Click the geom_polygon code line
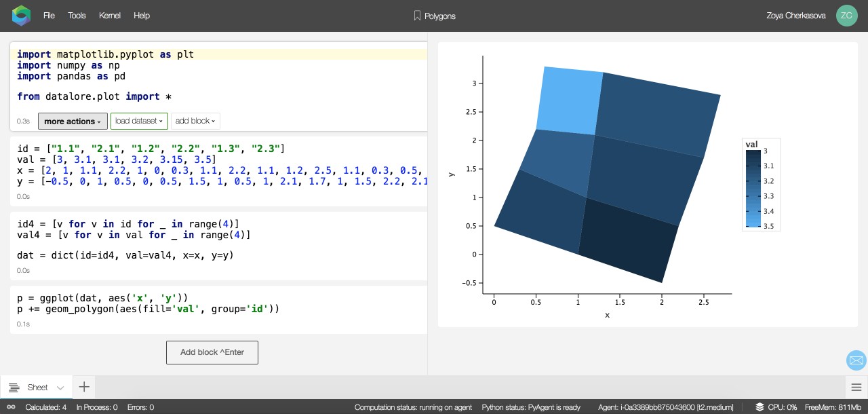 tap(148, 309)
